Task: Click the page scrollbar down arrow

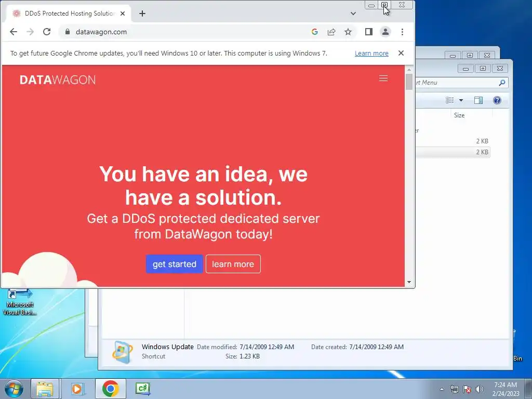Action: pos(409,282)
